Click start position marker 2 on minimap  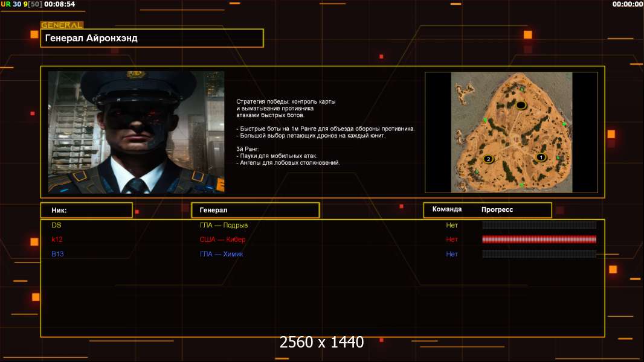488,159
